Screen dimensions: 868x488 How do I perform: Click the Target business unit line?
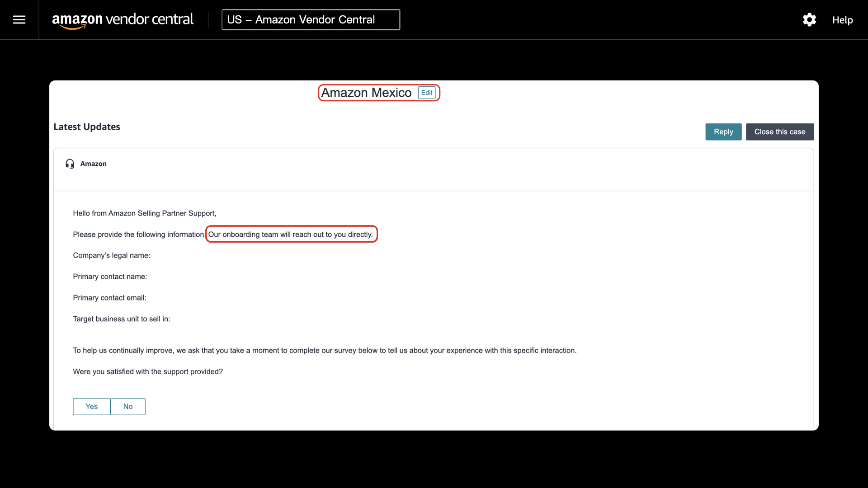(122, 319)
